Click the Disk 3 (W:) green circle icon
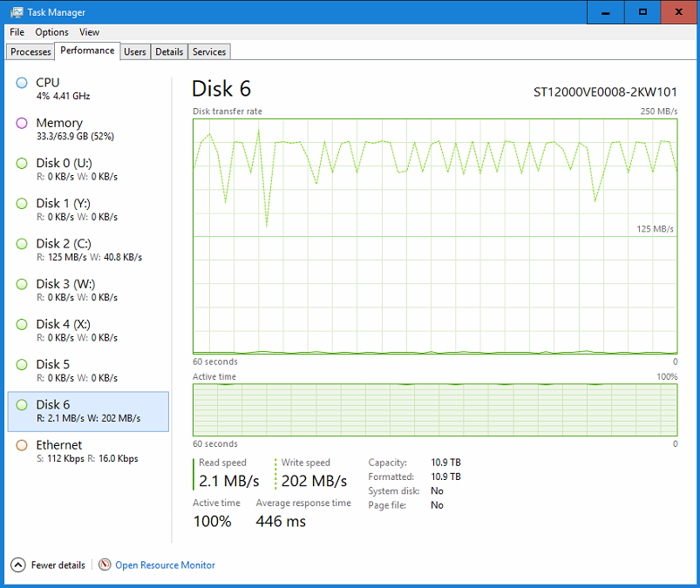 click(22, 284)
